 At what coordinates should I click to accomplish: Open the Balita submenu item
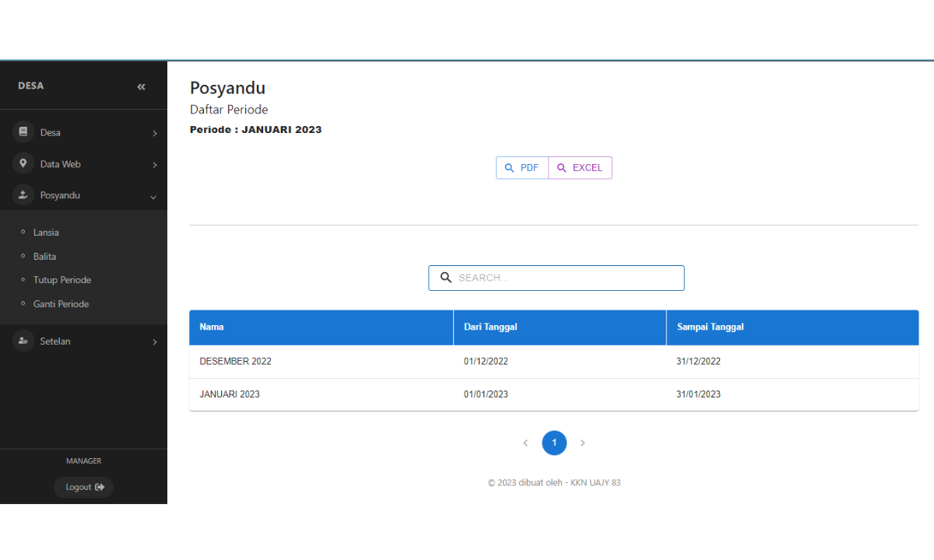click(x=44, y=256)
